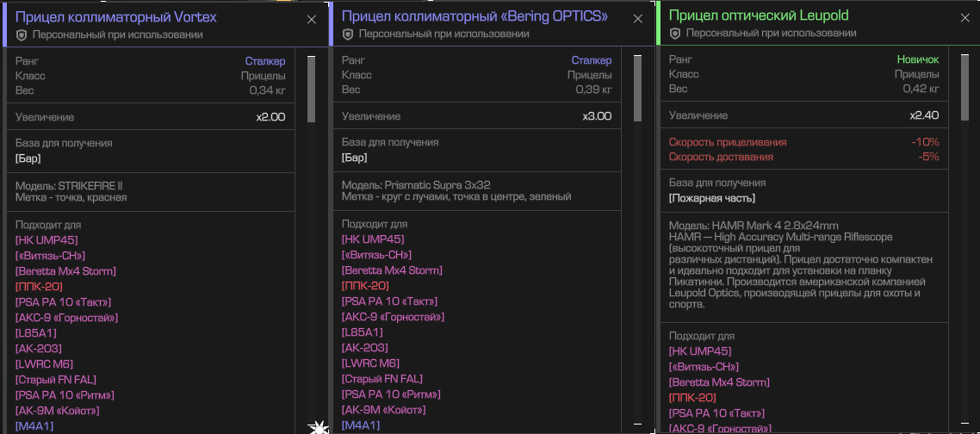Open [HK UMP45] in Vortex panel
980x434 pixels.
pyautogui.click(x=47, y=240)
